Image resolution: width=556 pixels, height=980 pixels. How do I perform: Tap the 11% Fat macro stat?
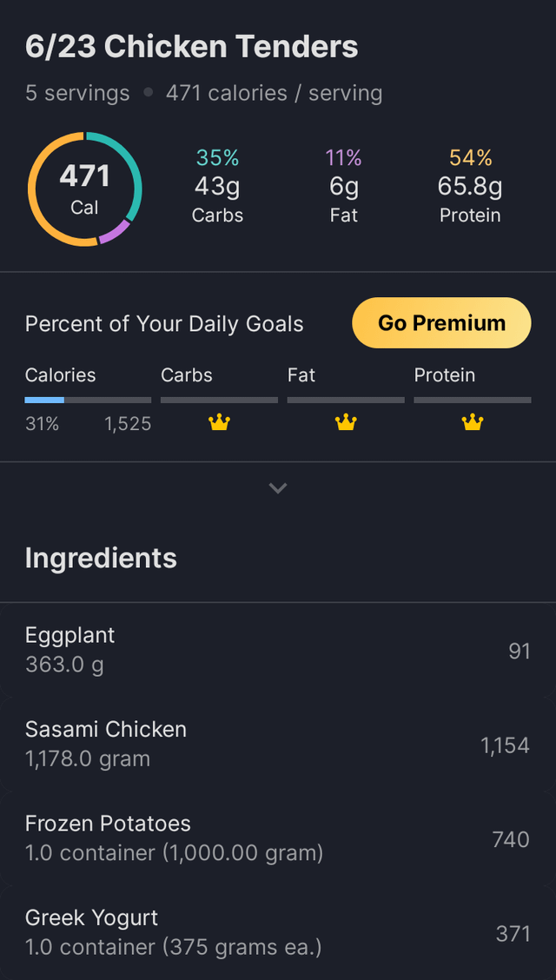coord(343,186)
